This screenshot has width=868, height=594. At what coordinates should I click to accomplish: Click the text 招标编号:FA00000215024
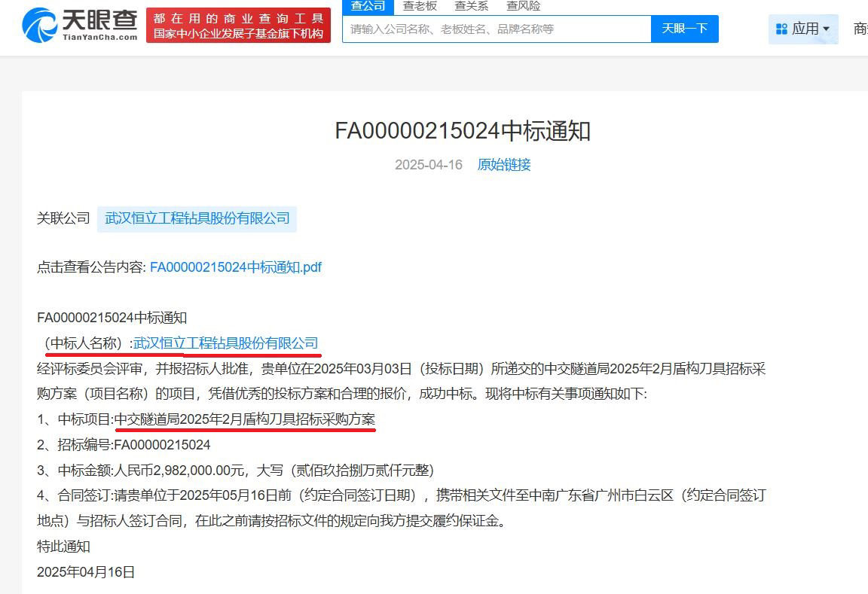click(x=134, y=445)
